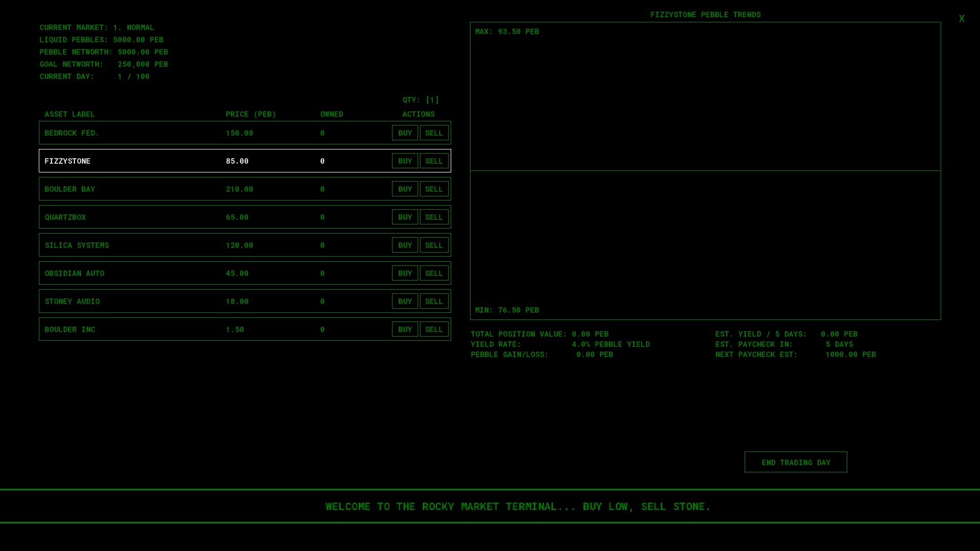
Task: Sell Stoney Audio shares
Action: point(434,301)
